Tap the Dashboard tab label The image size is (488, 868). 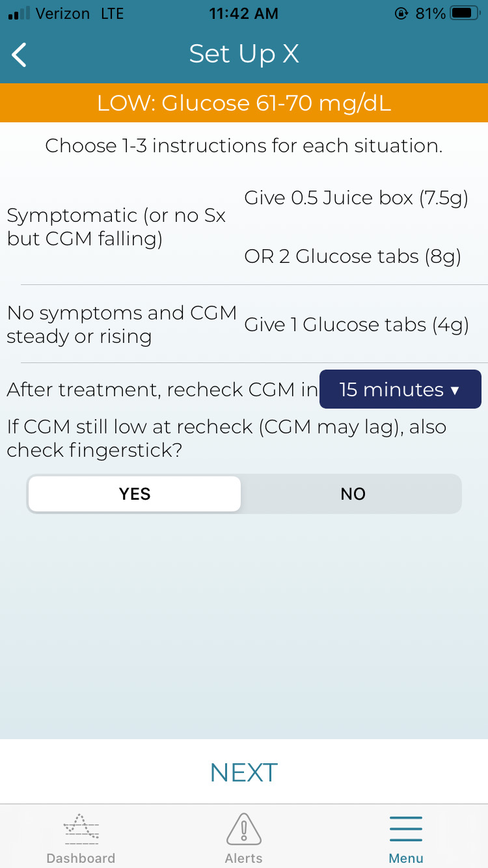click(x=81, y=858)
